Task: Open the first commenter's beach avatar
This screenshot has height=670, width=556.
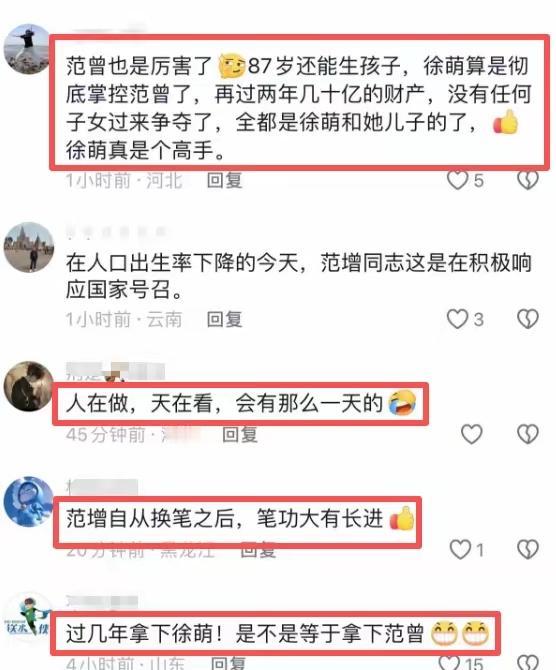Action: tap(28, 49)
